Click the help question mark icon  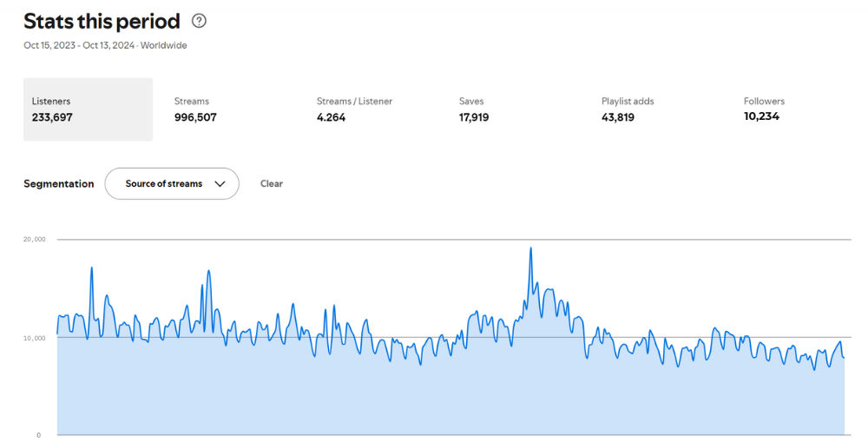[x=200, y=22]
